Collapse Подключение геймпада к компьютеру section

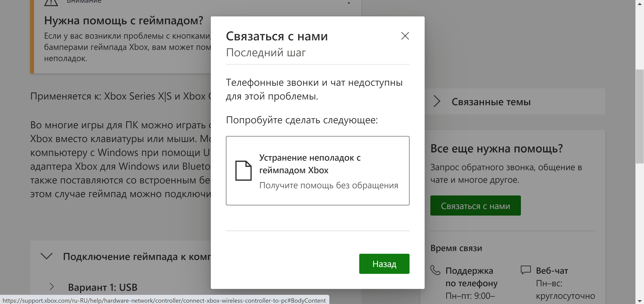point(46,256)
